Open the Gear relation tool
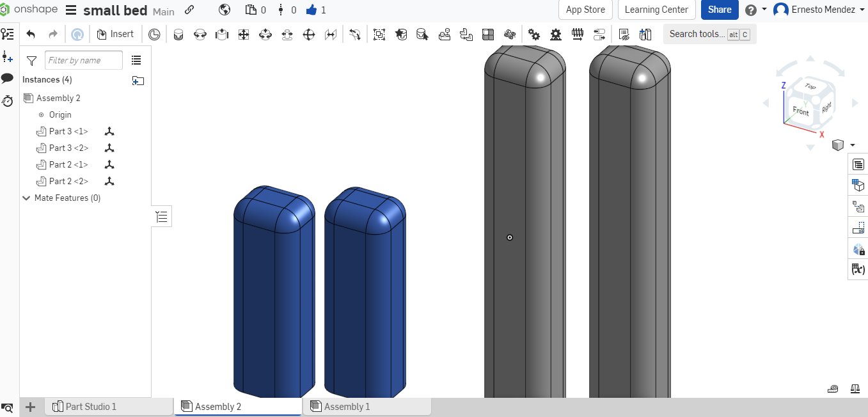The width and height of the screenshot is (868, 417). pos(534,35)
